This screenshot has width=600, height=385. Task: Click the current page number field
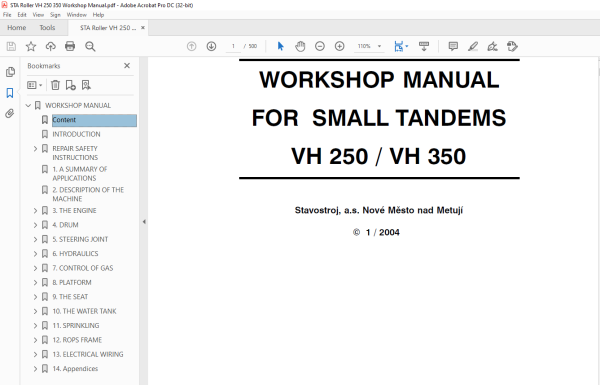tap(233, 46)
